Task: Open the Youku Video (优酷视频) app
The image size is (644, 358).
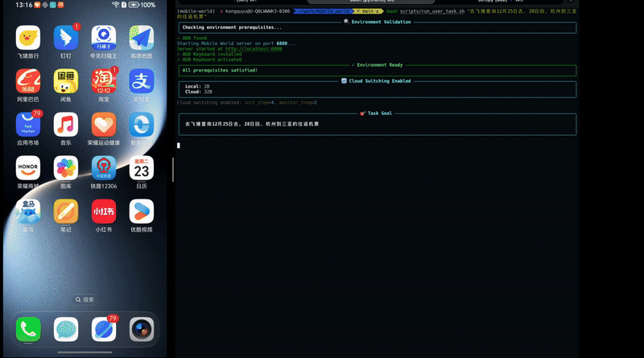Action: (142, 212)
